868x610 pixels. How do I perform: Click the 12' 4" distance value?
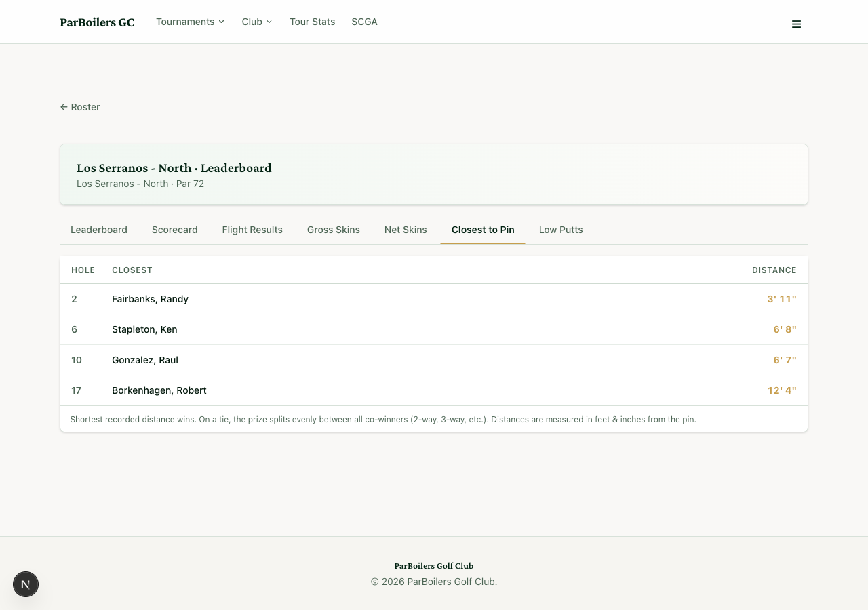tap(782, 390)
